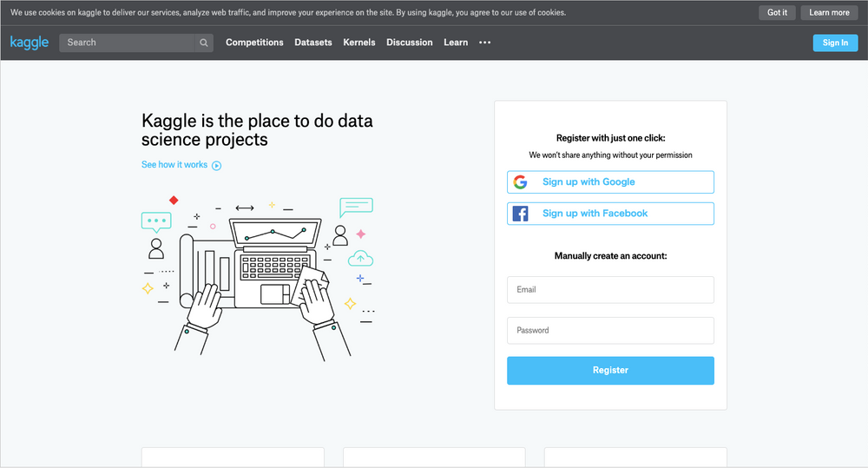The image size is (868, 468).
Task: Open the Learn menu item
Action: tap(456, 43)
